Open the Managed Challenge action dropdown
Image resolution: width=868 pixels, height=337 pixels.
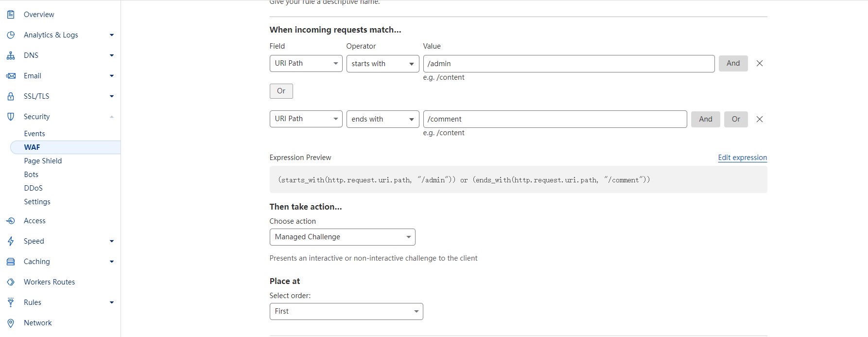pos(342,237)
